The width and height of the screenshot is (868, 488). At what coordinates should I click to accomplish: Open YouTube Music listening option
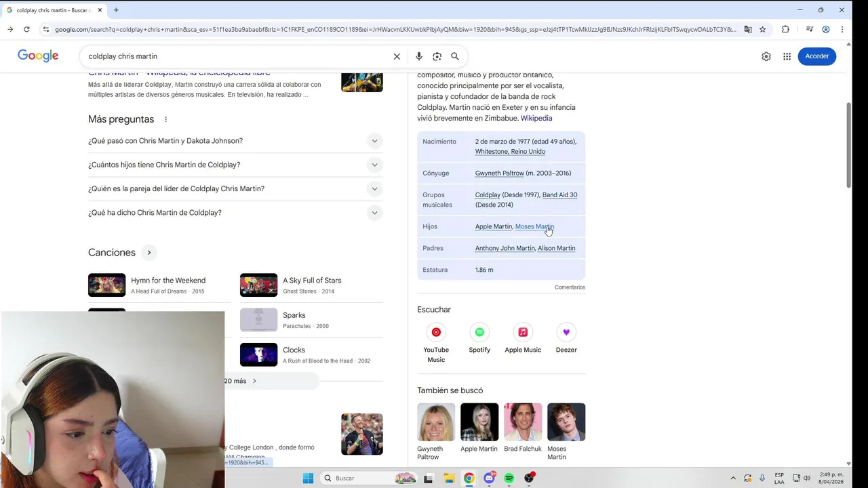436,344
